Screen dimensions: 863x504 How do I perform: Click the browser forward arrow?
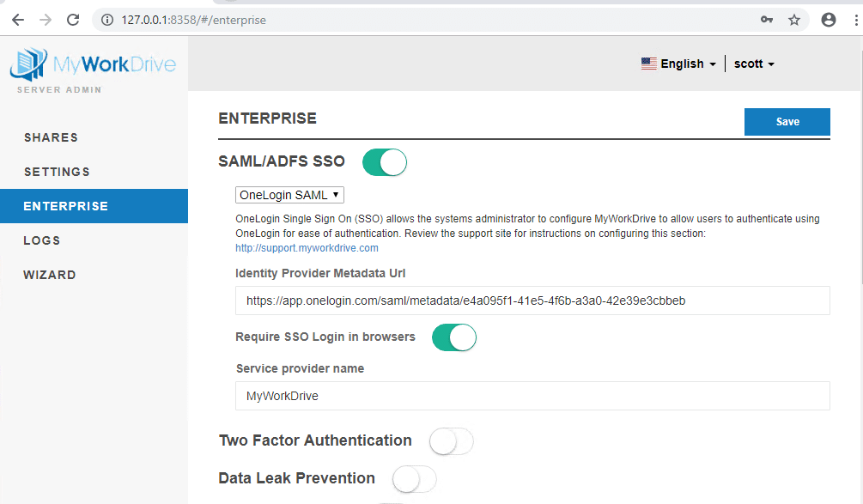46,20
